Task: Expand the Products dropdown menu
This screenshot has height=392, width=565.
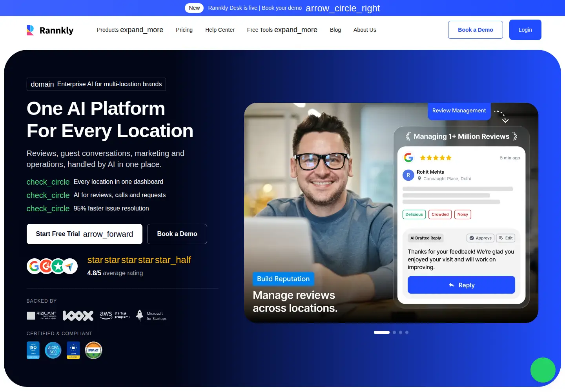Action: [130, 30]
